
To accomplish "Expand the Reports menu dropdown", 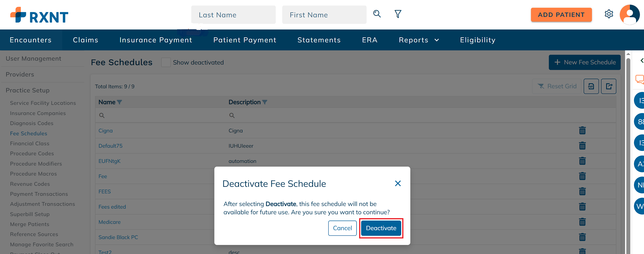I will pos(419,40).
